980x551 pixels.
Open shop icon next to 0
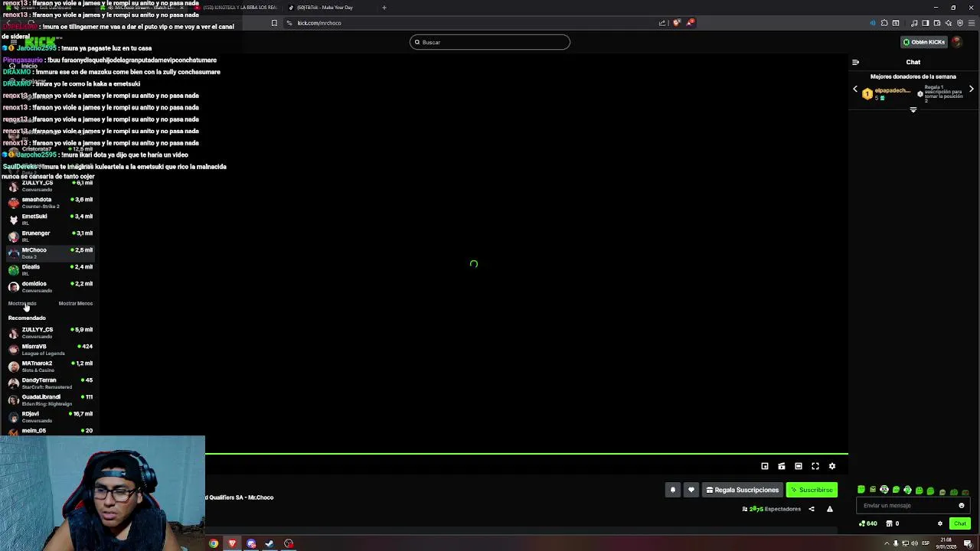click(x=889, y=523)
